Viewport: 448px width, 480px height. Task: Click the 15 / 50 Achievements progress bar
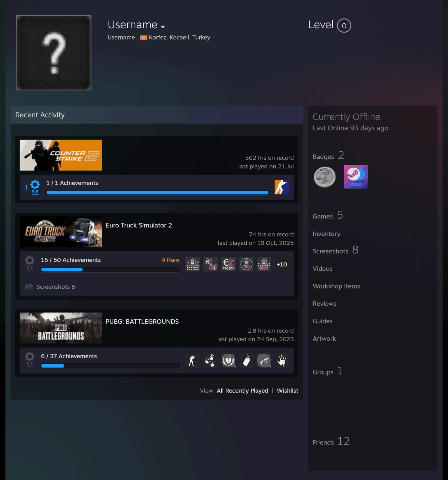click(110, 269)
